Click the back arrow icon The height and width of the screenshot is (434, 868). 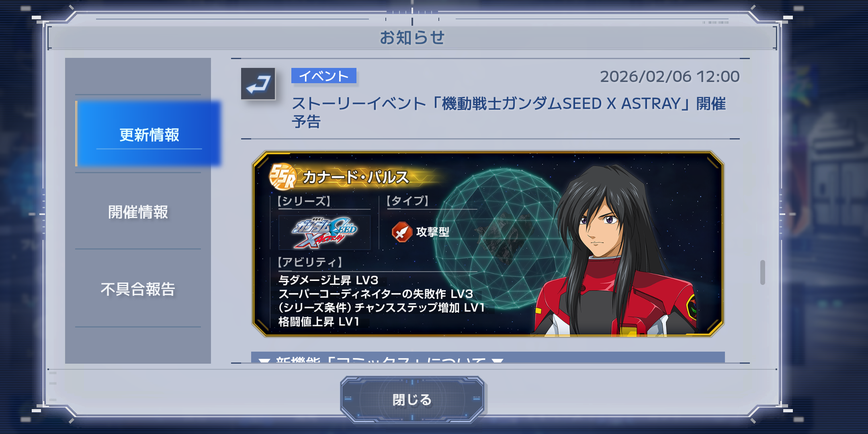coord(258,84)
